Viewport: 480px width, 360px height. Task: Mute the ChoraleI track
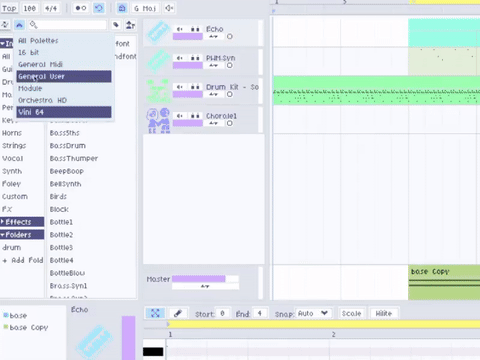coord(180,116)
